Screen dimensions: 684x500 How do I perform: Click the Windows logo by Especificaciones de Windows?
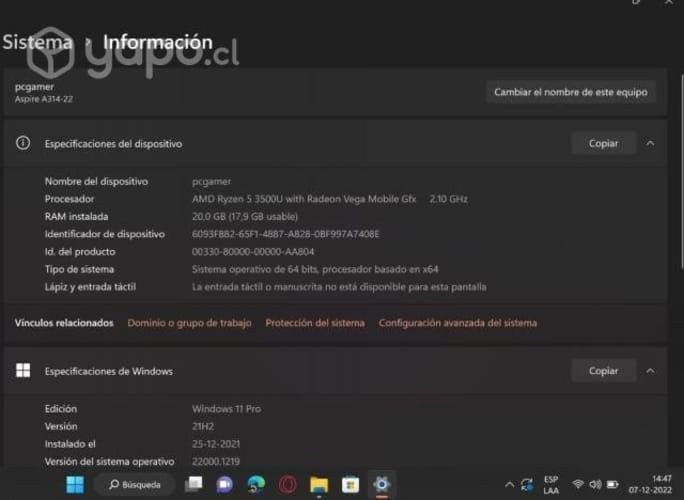[23, 370]
